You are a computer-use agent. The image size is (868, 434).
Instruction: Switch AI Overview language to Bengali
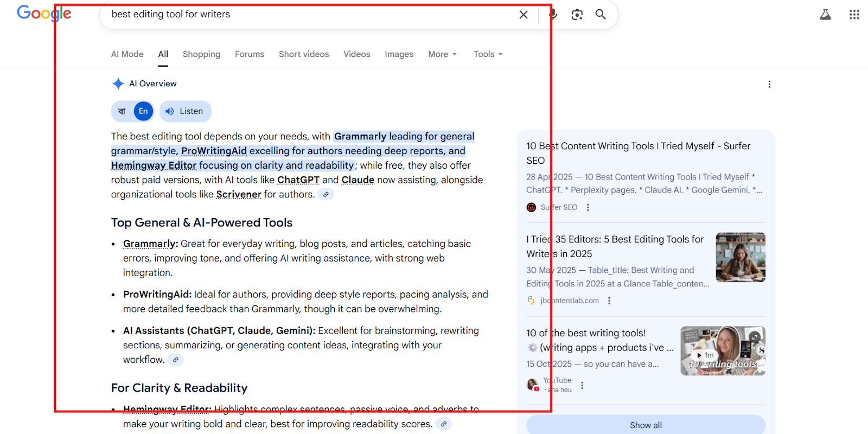click(x=122, y=111)
